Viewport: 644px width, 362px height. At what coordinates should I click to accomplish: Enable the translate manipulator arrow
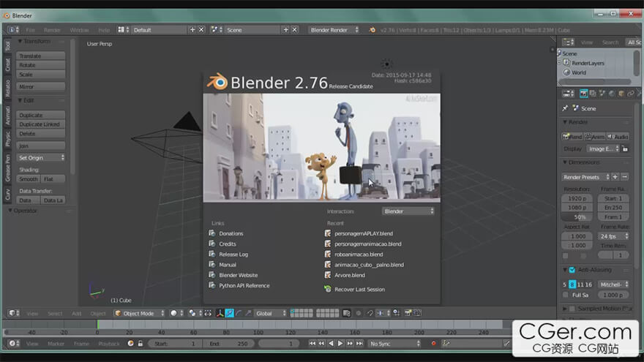pos(230,313)
